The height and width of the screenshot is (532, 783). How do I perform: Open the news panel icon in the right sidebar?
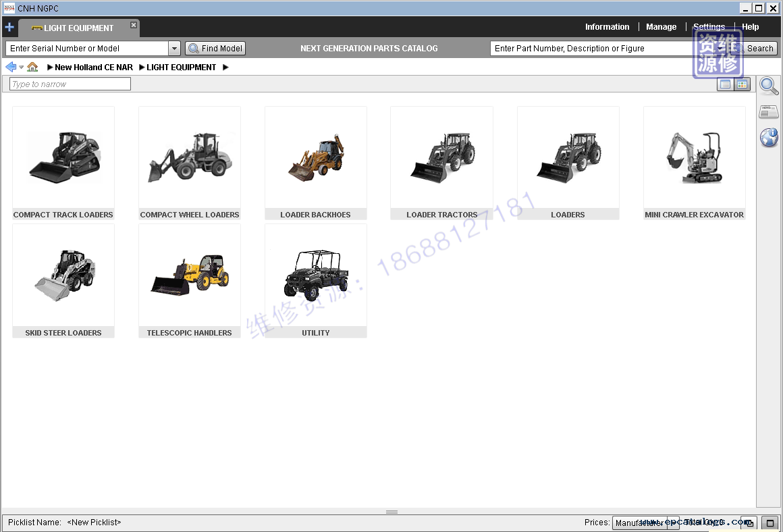(769, 112)
